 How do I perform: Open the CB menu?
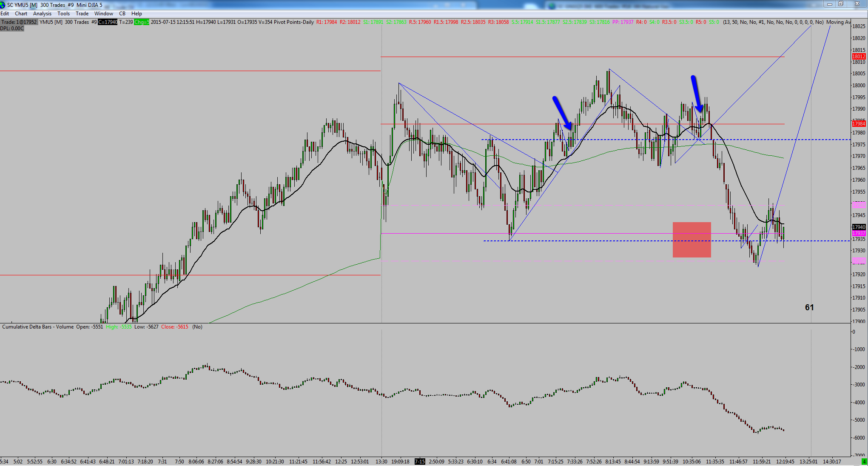[x=122, y=14]
